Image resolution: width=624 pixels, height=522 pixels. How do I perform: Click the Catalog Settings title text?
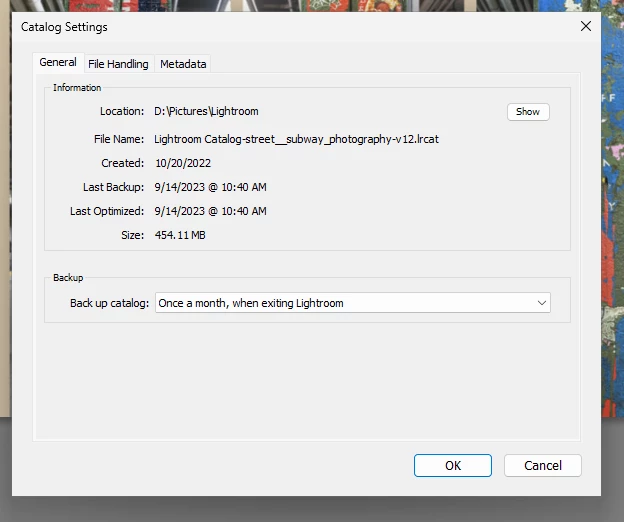click(64, 27)
